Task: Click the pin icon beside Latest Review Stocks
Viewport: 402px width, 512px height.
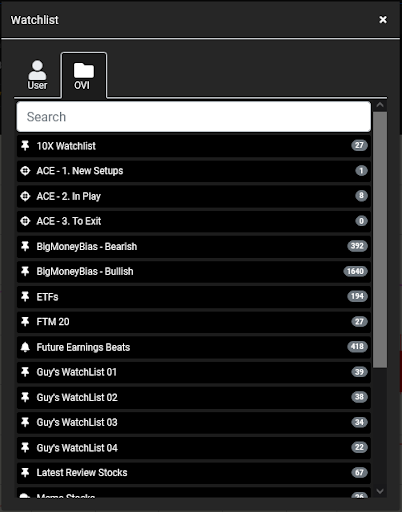Action: [x=25, y=472]
